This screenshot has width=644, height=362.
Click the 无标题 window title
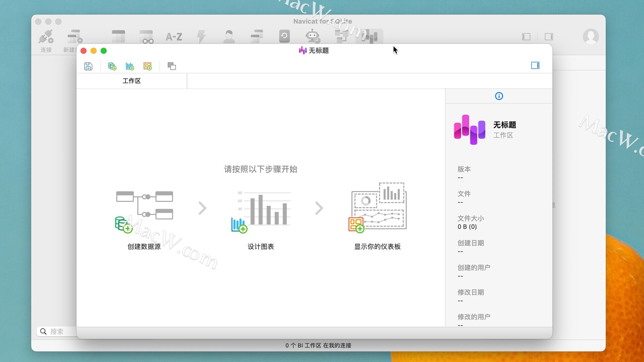coord(319,51)
